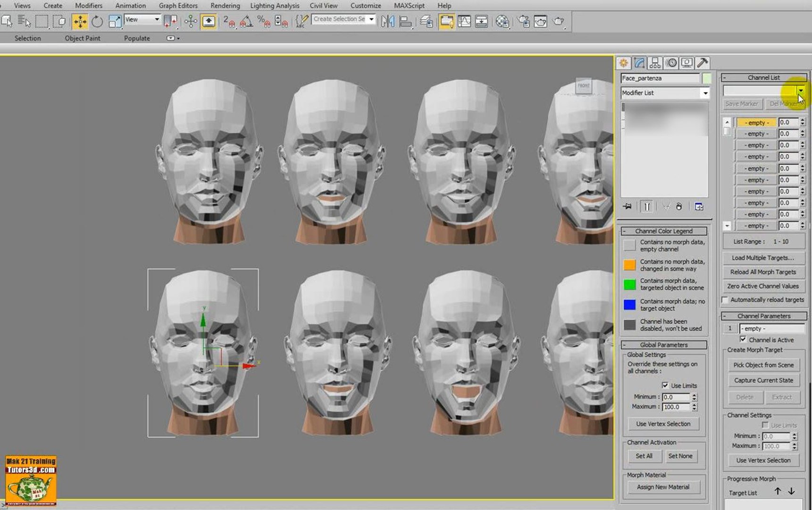
Task: Switch to Utilities hammer tab
Action: (703, 63)
